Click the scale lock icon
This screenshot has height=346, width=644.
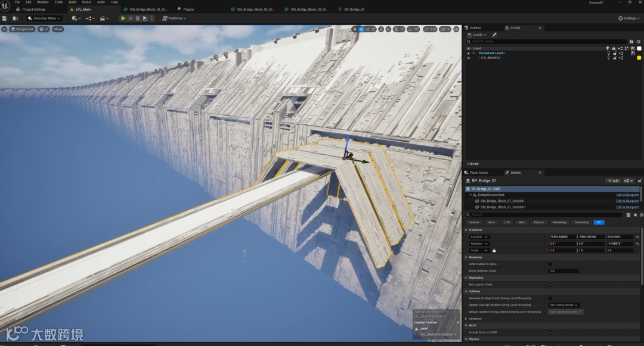click(x=494, y=251)
